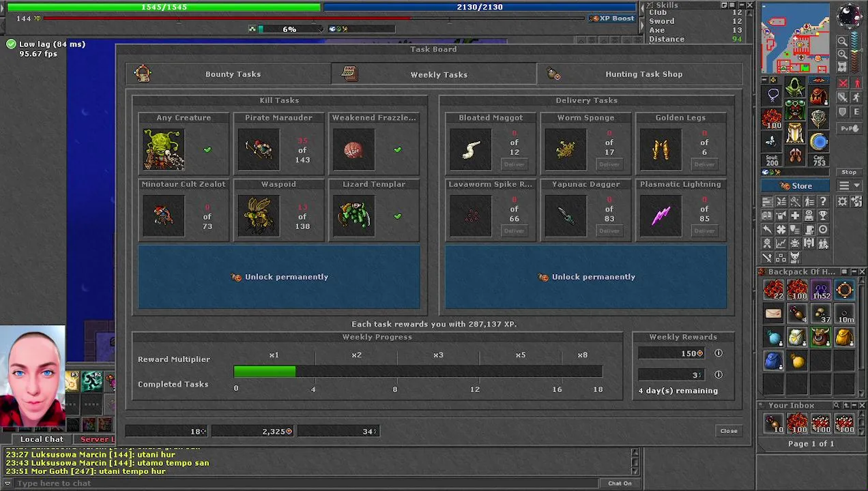
Task: Go up a level in Your Inbox
Action: point(846,405)
